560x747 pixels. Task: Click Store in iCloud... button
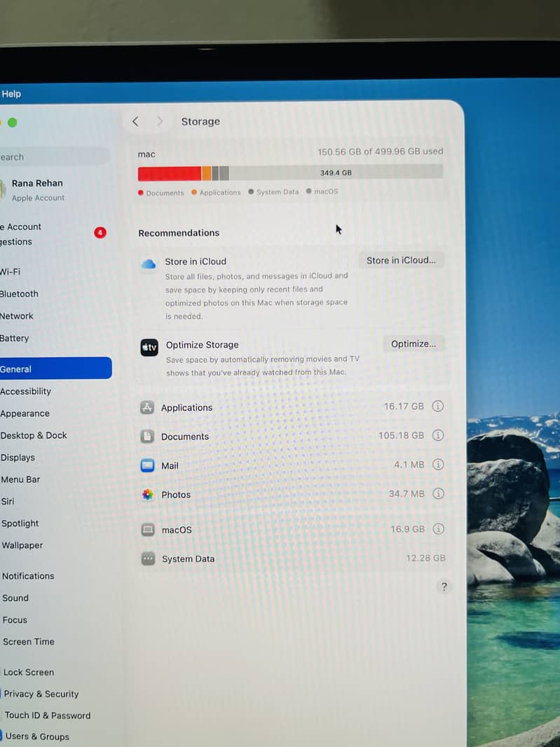[401, 260]
